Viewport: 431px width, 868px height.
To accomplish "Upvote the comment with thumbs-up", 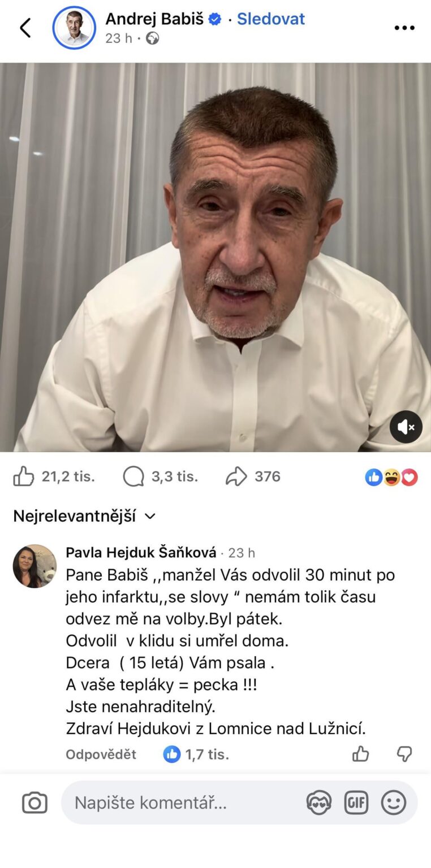I will (360, 754).
